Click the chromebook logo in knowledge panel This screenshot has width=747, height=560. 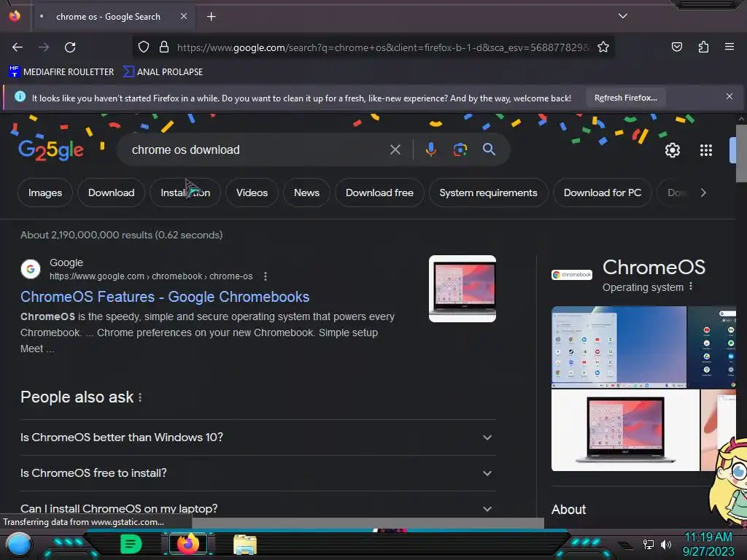(x=572, y=275)
